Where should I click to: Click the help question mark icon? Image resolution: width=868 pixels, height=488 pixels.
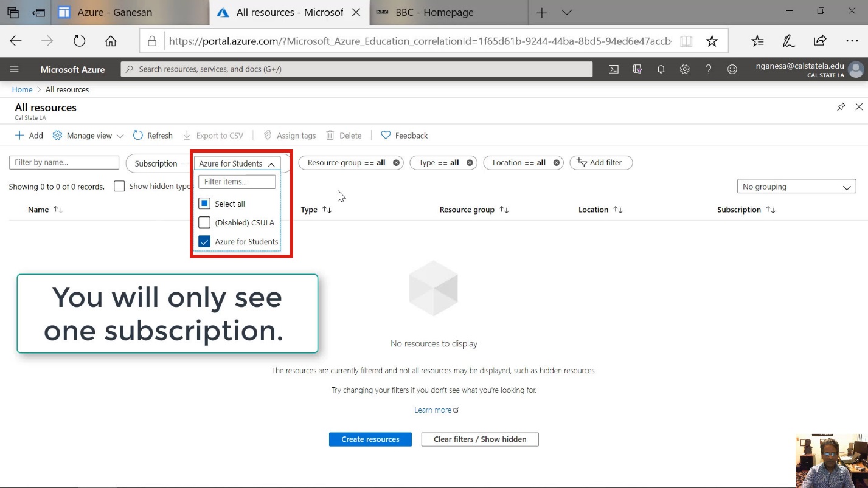[x=708, y=69]
